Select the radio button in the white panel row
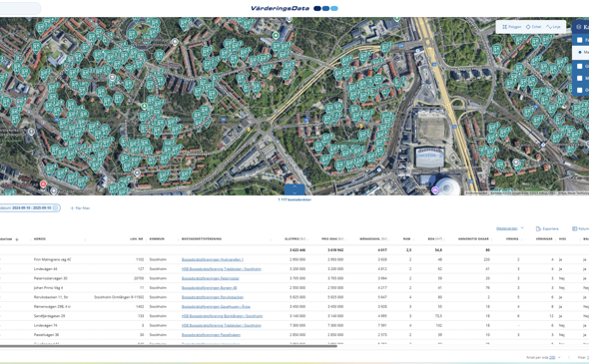The image size is (589, 364). pyautogui.click(x=580, y=53)
